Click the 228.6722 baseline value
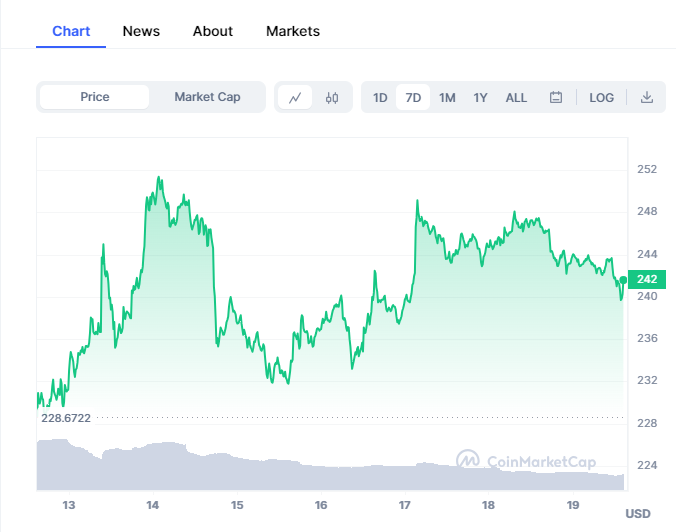Image resolution: width=676 pixels, height=532 pixels. [x=66, y=418]
